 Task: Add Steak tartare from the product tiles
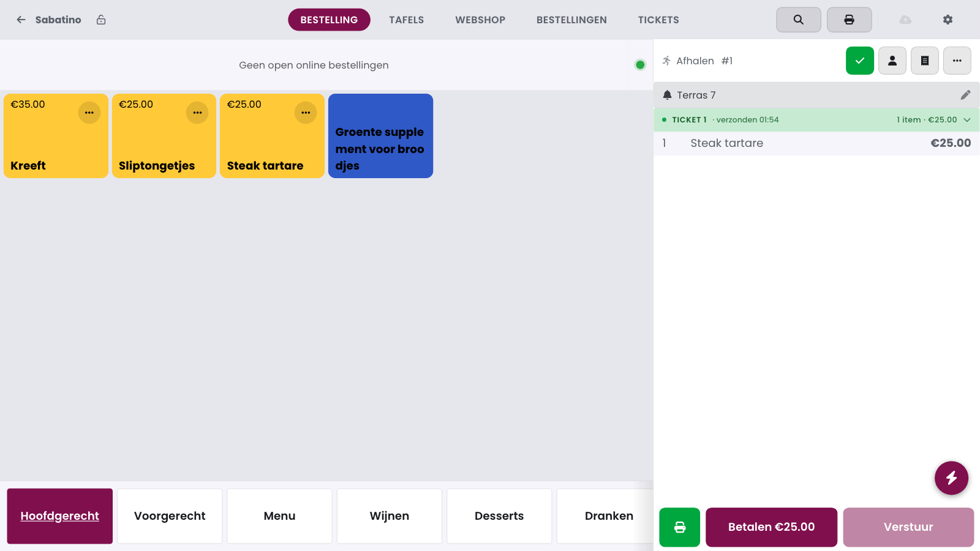click(272, 136)
